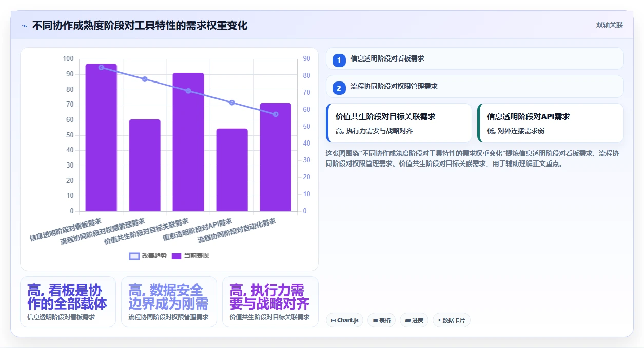
Task: Click the trend line point above the API需求 bar
Action: click(x=232, y=103)
